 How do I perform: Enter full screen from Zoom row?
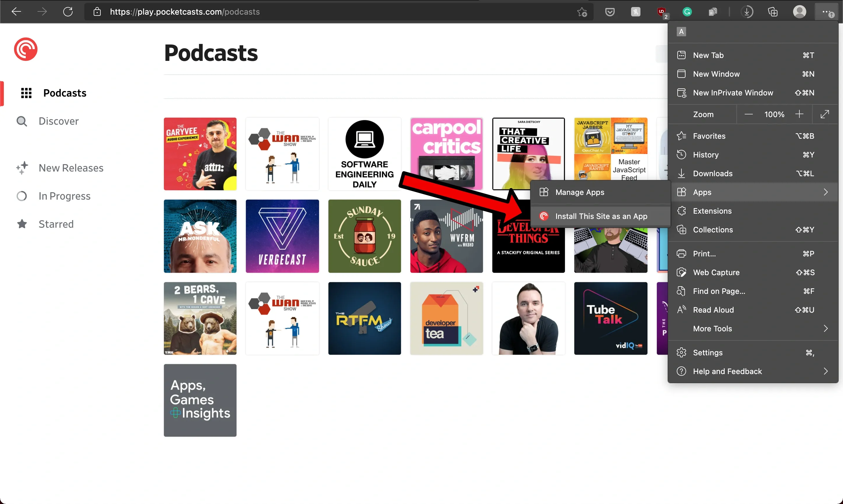pos(825,114)
